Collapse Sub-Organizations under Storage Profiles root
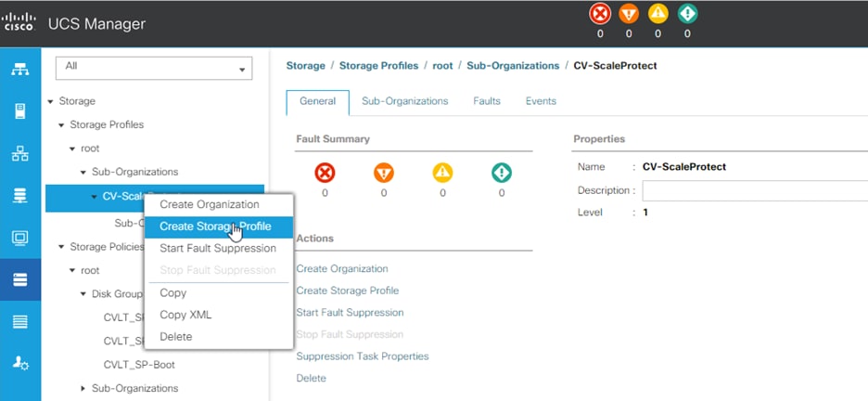This screenshot has height=401, width=868. [x=83, y=173]
